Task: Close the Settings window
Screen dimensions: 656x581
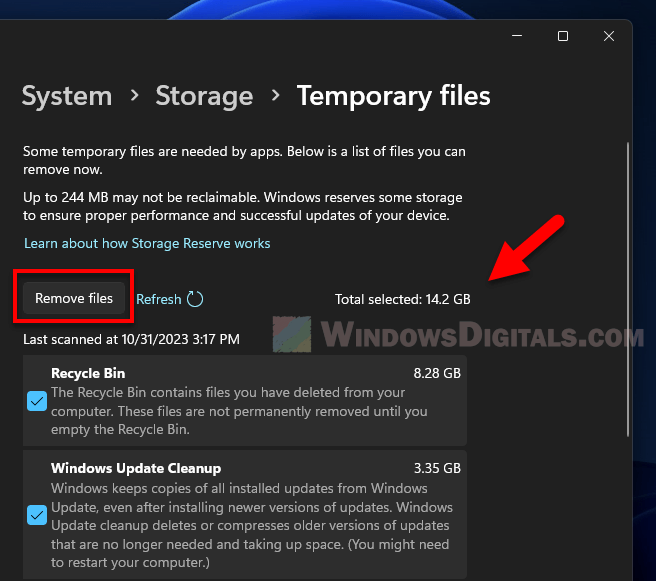Action: pyautogui.click(x=609, y=36)
